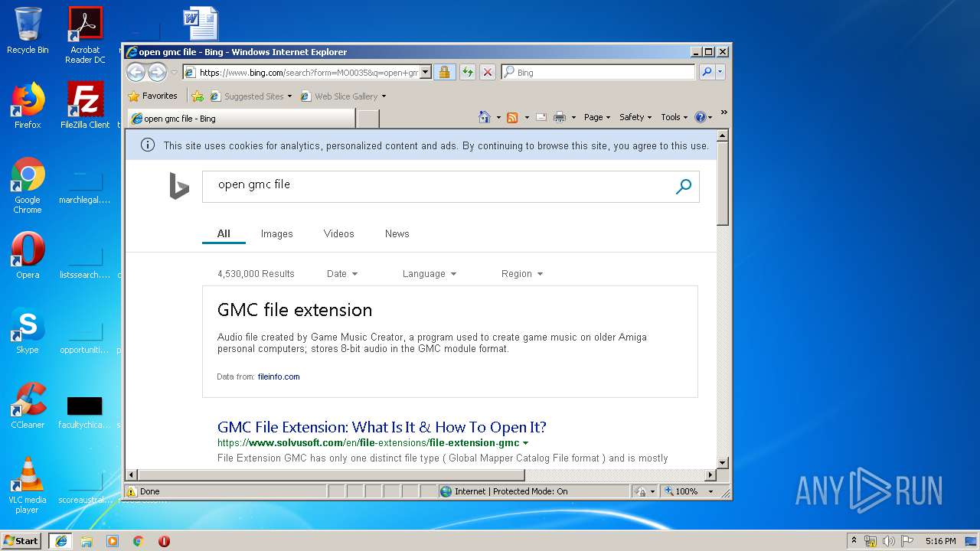Screen dimensions: 980x551
Task: Expand the Region filter dropdown
Action: [x=521, y=273]
